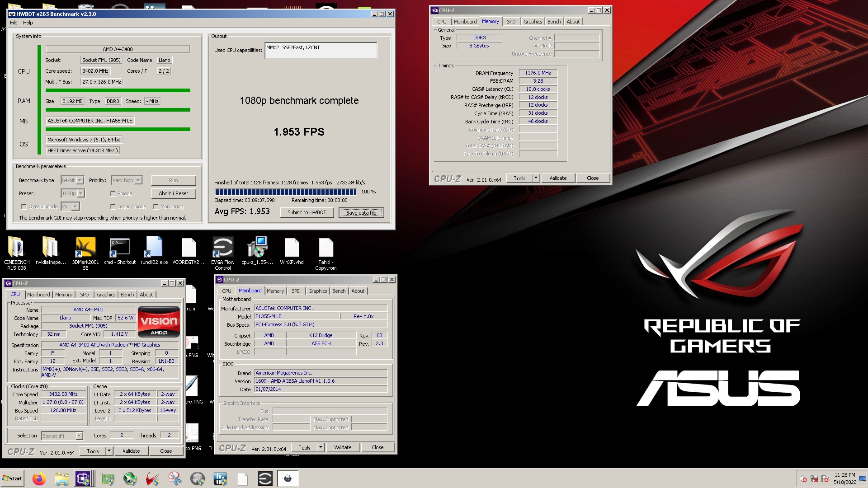Expand Tools arrow in Mainboard CPU-Z window
This screenshot has width=868, height=488.
click(x=321, y=447)
